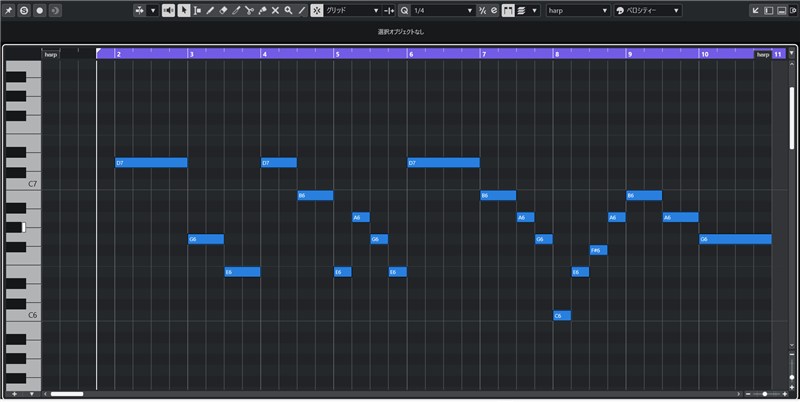Select the G6 note at bar 3
Viewport: 800px width, 402px height.
click(206, 239)
